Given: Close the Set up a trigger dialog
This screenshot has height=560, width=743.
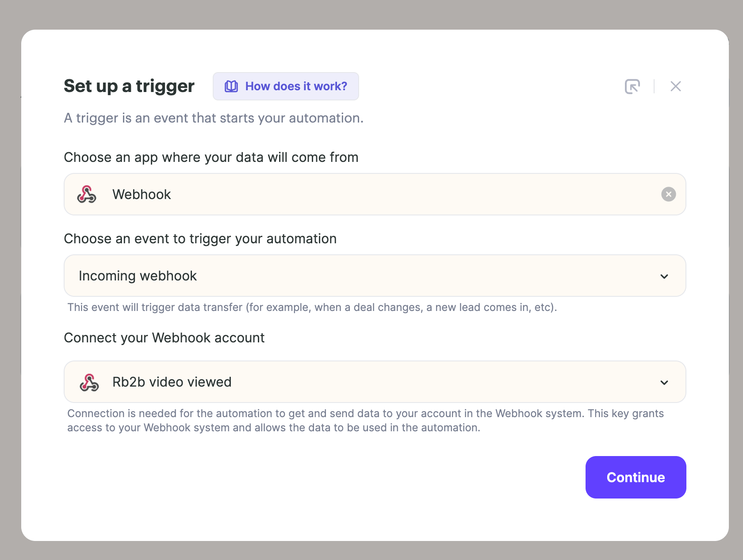Looking at the screenshot, I should 675,86.
